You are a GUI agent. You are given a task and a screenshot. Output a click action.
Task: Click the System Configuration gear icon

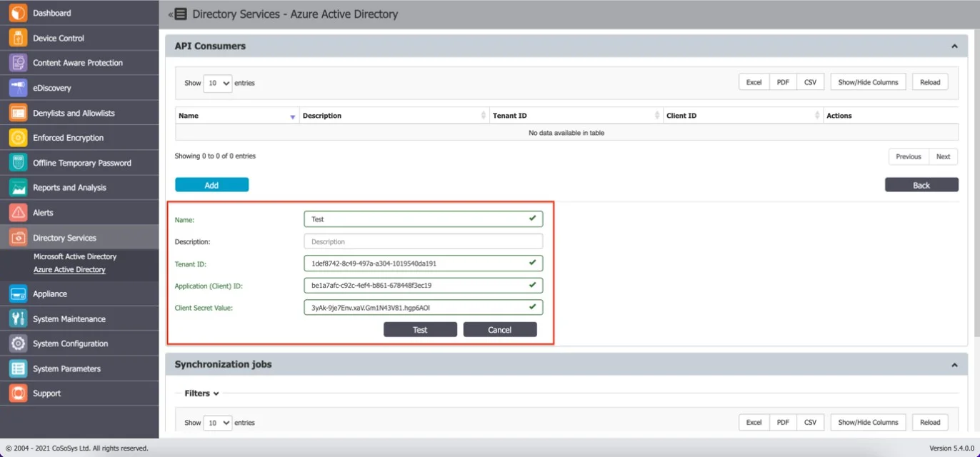click(18, 343)
